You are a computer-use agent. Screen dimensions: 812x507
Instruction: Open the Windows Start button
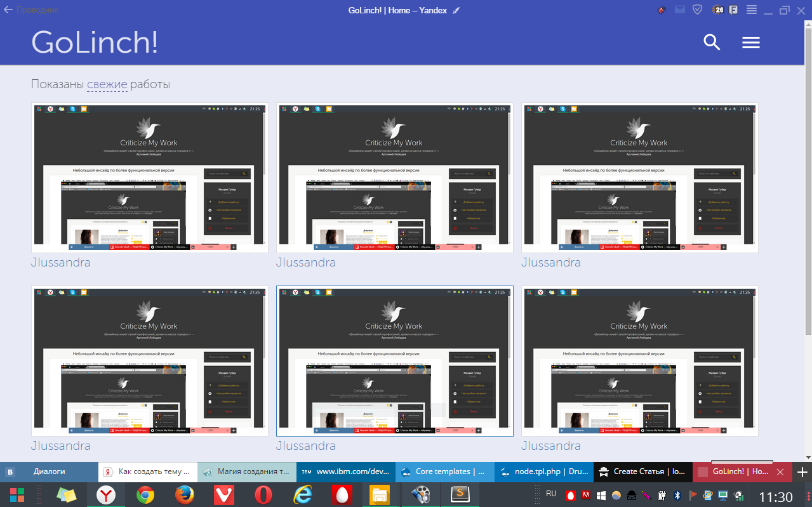click(x=17, y=495)
